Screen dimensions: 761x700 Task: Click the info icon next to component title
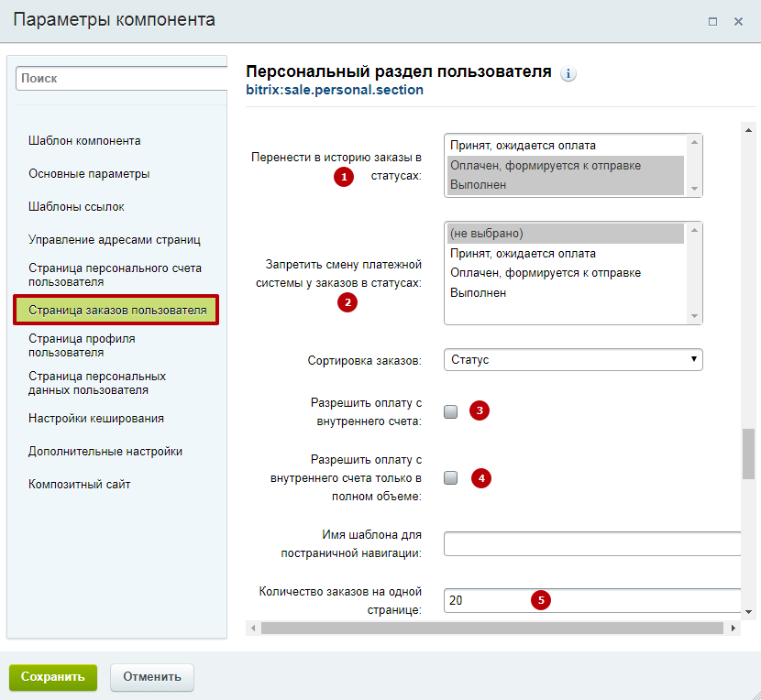(568, 73)
